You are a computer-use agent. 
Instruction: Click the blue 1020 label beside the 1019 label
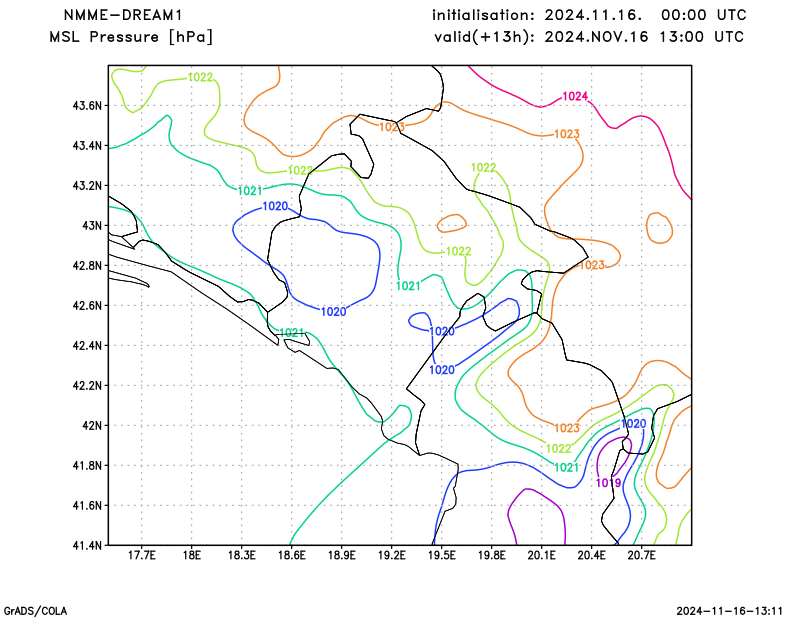[633, 424]
